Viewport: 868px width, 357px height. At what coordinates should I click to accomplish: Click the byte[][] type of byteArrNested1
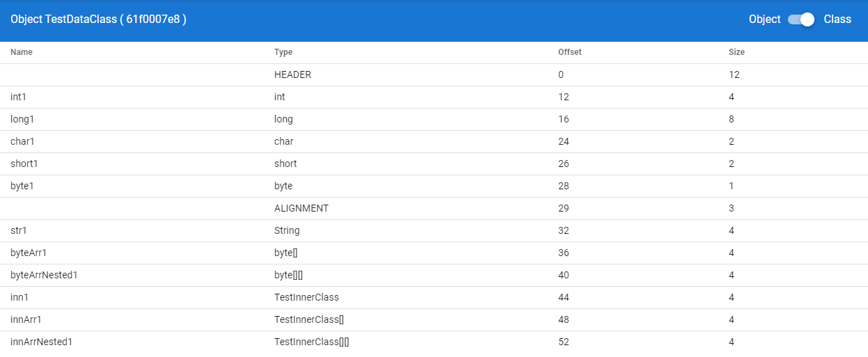click(288, 275)
